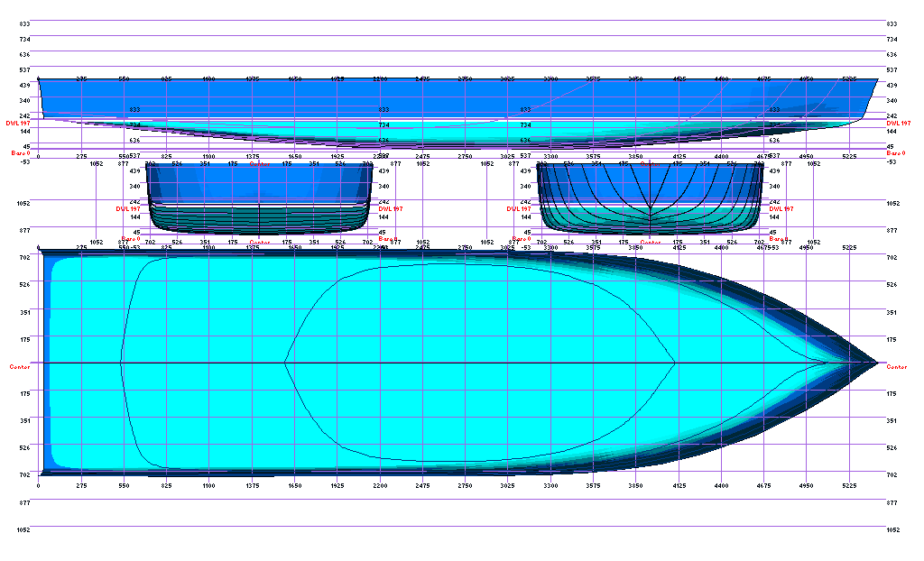This screenshot has width=924, height=561.
Task: Click the transom at stern in profile view
Action: click(x=40, y=97)
